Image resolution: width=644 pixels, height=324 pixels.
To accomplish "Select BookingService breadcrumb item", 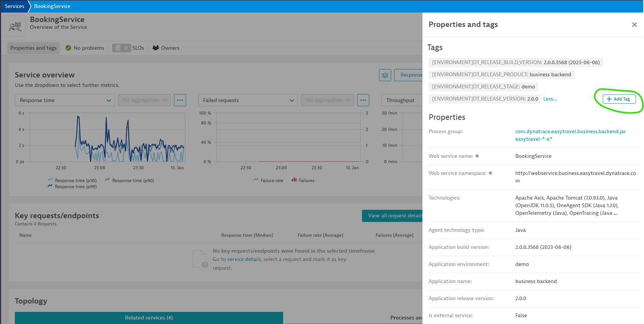I will click(52, 6).
